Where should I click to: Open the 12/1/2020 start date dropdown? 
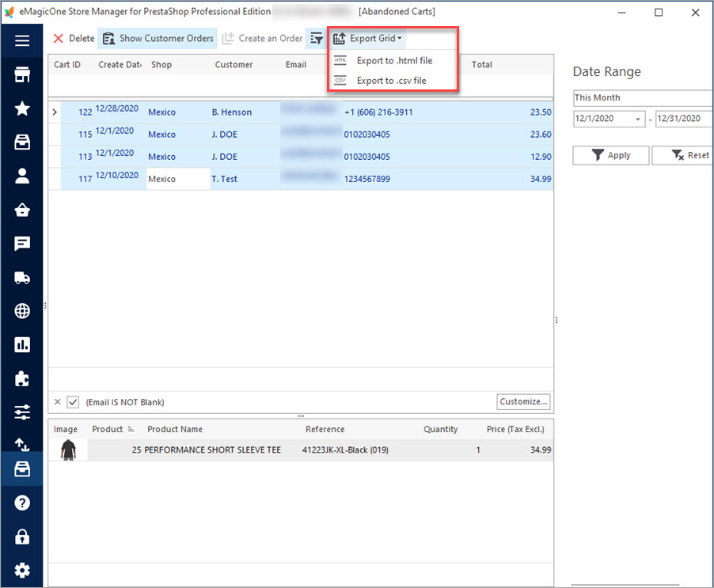point(637,119)
